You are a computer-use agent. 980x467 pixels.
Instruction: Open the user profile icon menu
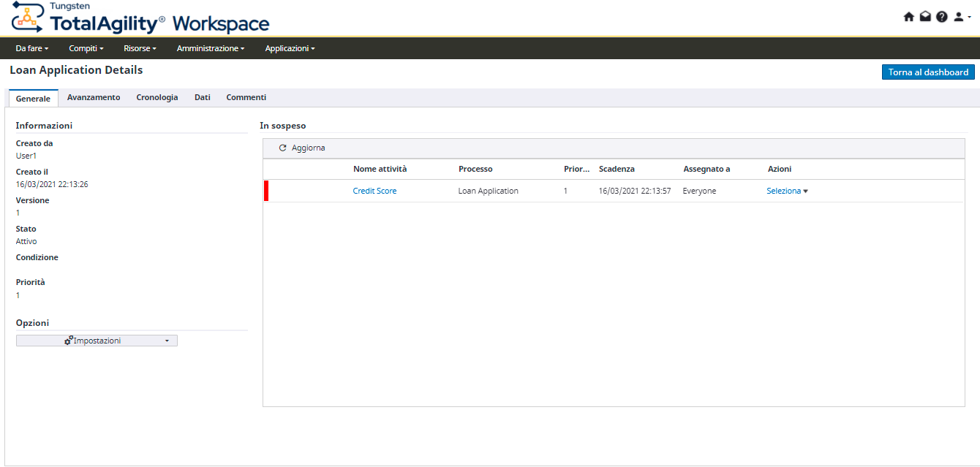click(960, 17)
